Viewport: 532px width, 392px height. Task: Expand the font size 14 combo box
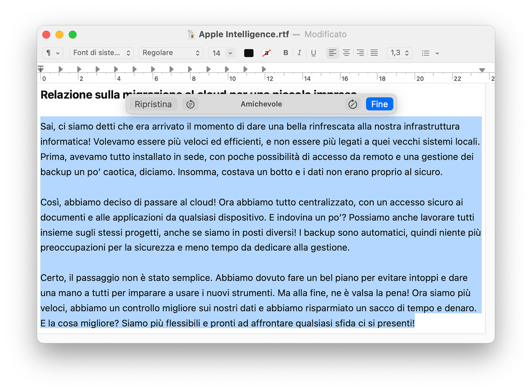coord(230,53)
